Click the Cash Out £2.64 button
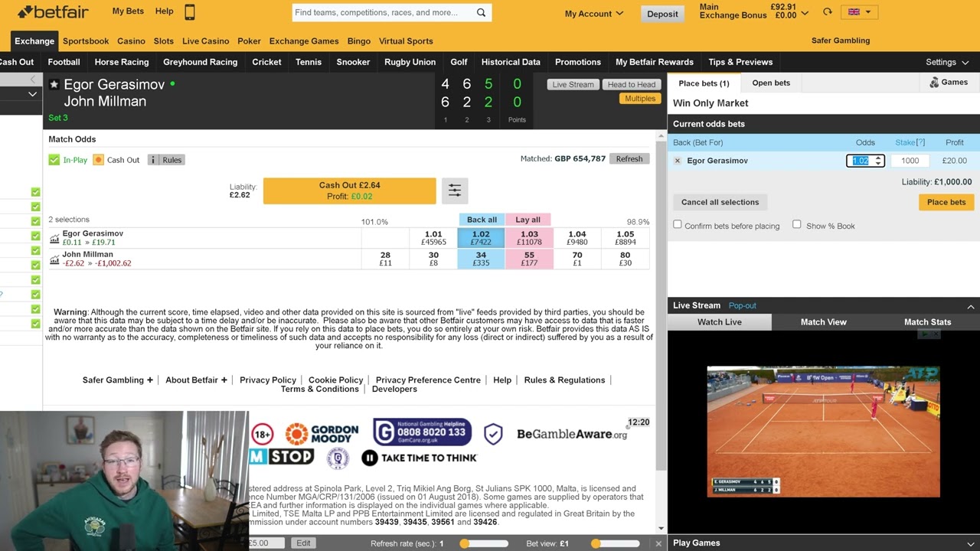 (x=349, y=191)
